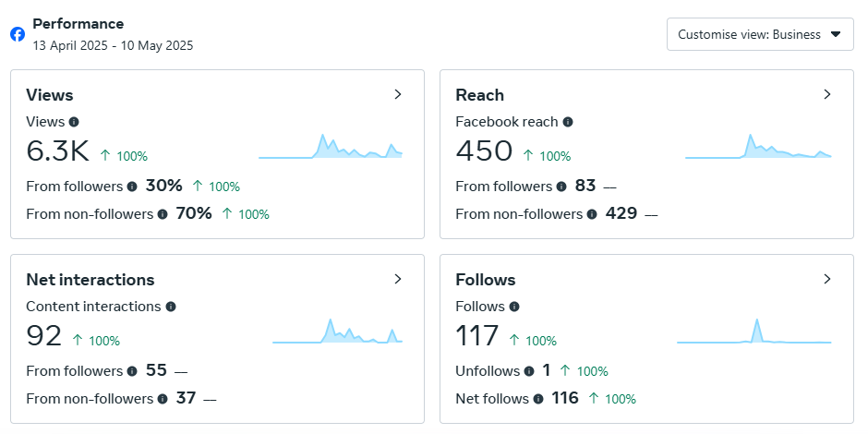Click info icon for Reach From followers
This screenshot has height=434, width=868.
pos(561,187)
